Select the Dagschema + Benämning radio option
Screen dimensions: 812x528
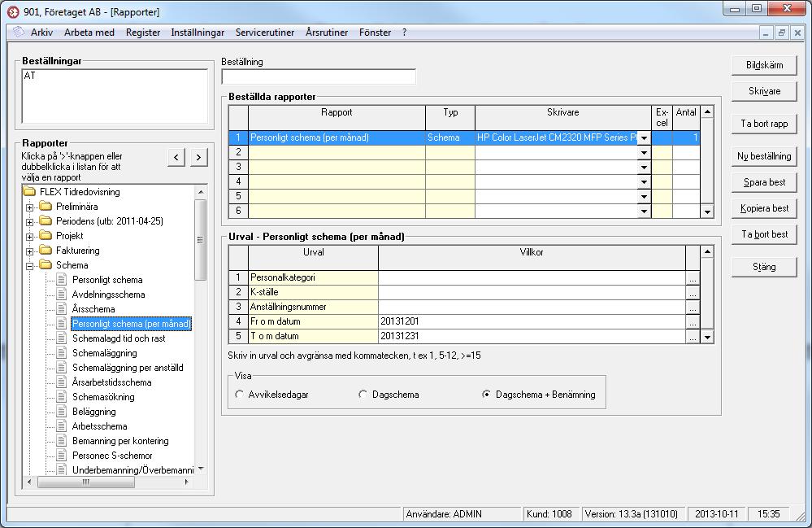point(486,395)
